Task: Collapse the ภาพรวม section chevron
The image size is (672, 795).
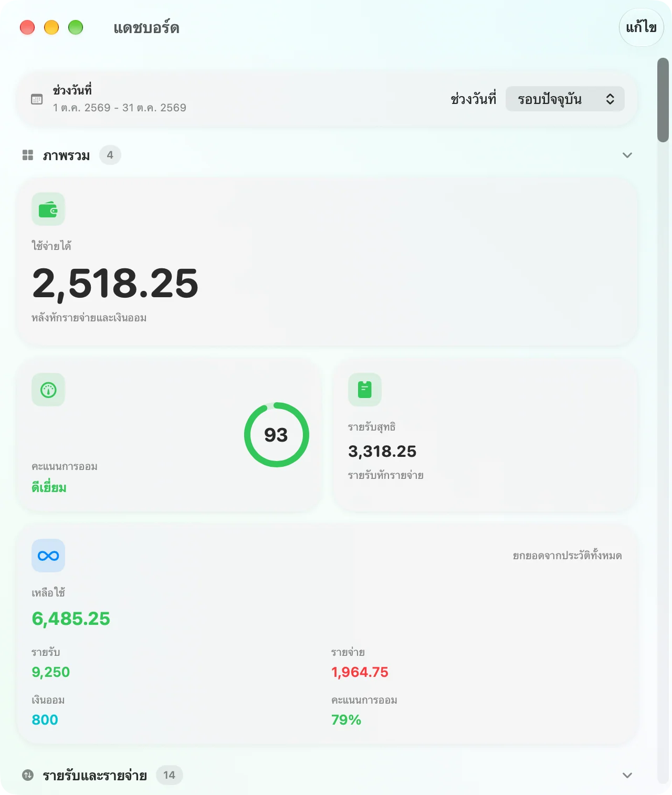Action: (627, 155)
